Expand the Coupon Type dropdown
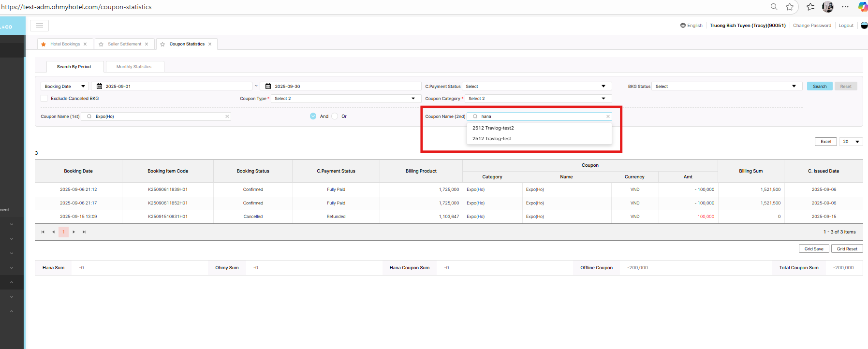868x349 pixels. point(344,99)
